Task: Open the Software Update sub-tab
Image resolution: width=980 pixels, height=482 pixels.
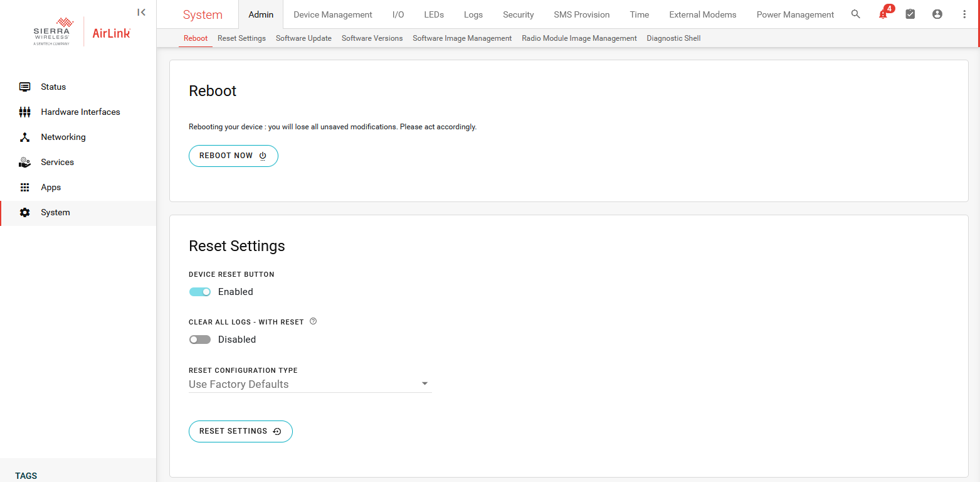Action: [303, 38]
